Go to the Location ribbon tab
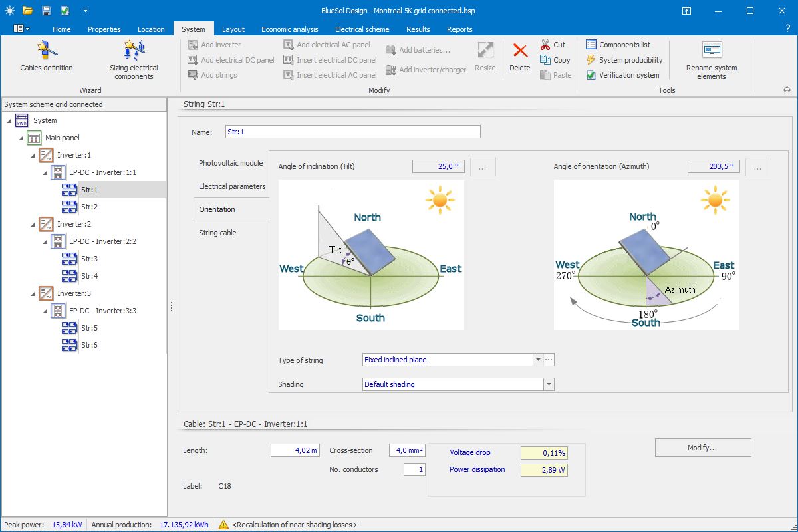The image size is (798, 532). pos(151,29)
